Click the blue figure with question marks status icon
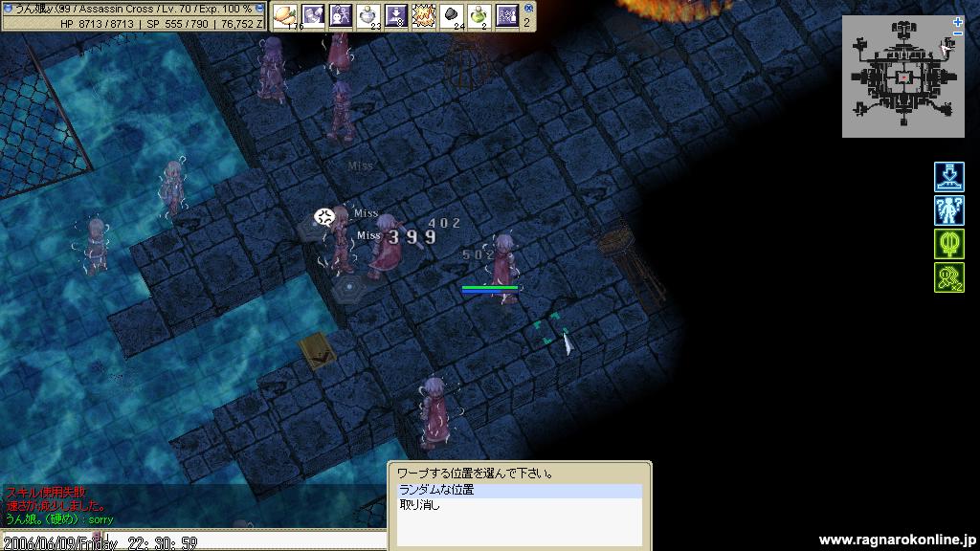The width and height of the screenshot is (980, 551). pos(948,209)
